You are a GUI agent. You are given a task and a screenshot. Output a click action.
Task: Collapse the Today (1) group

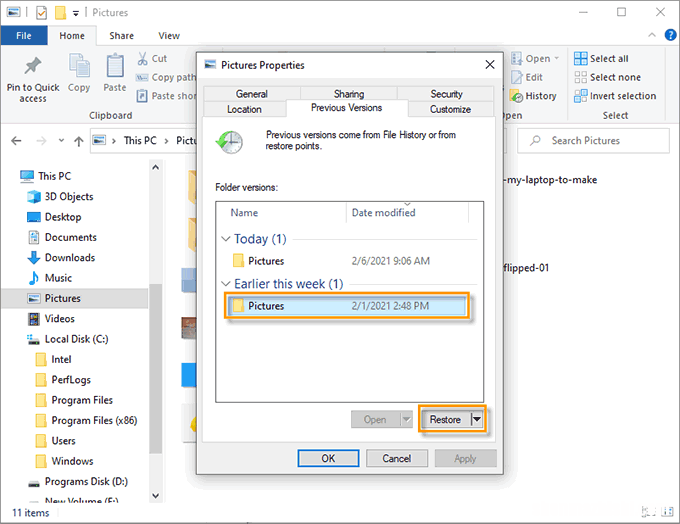(x=226, y=239)
